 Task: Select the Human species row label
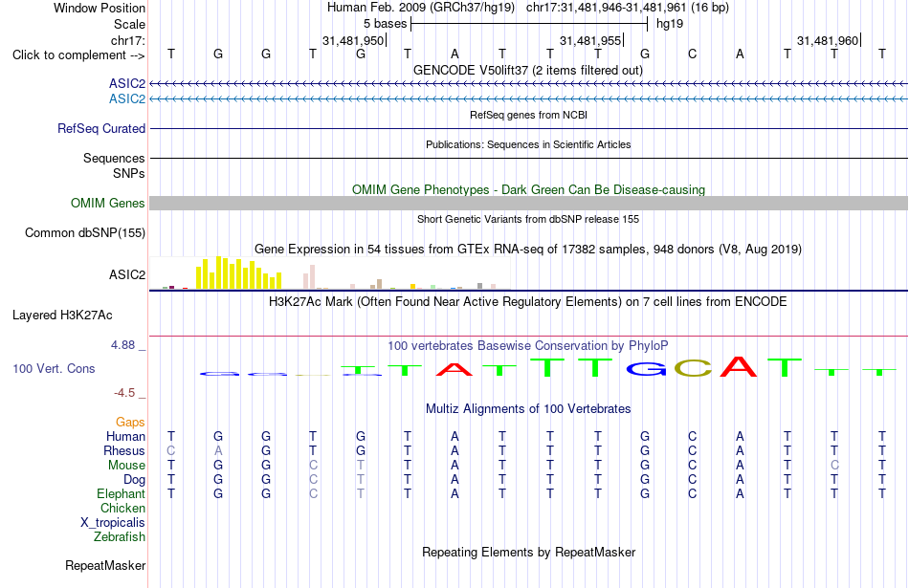pos(125,436)
